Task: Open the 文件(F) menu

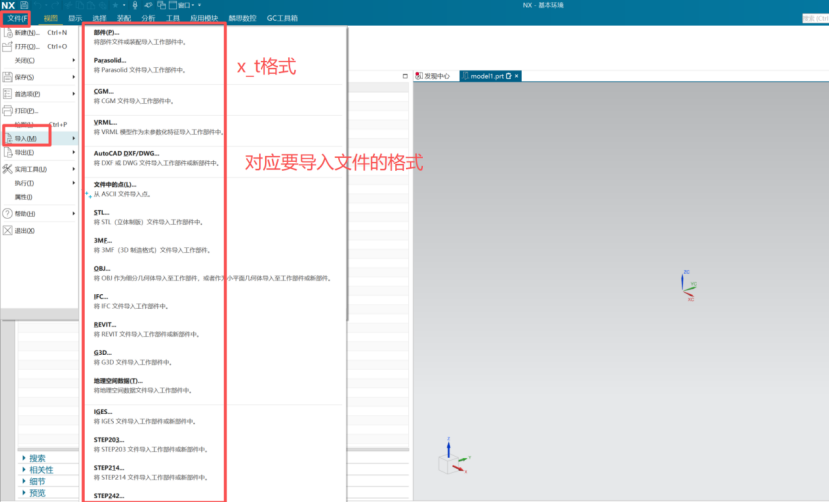Action: (17, 18)
